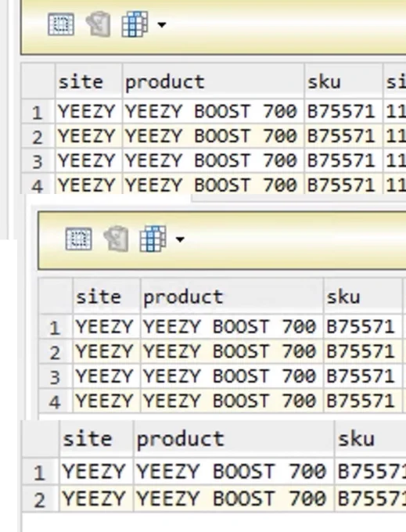Open the dropdown arrow in upper toolbar
Viewport: 406px width, 532px height.
[x=162, y=25]
